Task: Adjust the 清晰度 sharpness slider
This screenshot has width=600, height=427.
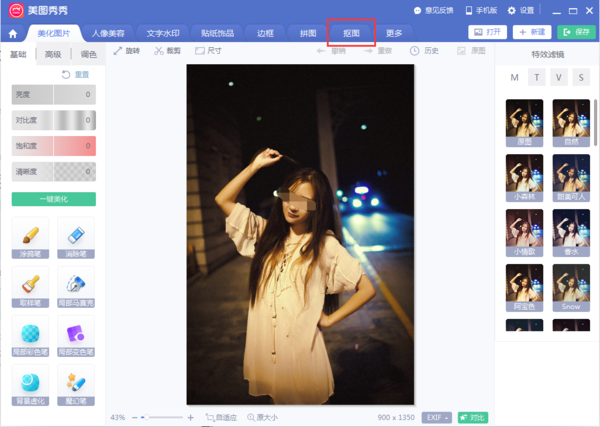Action: (54, 171)
